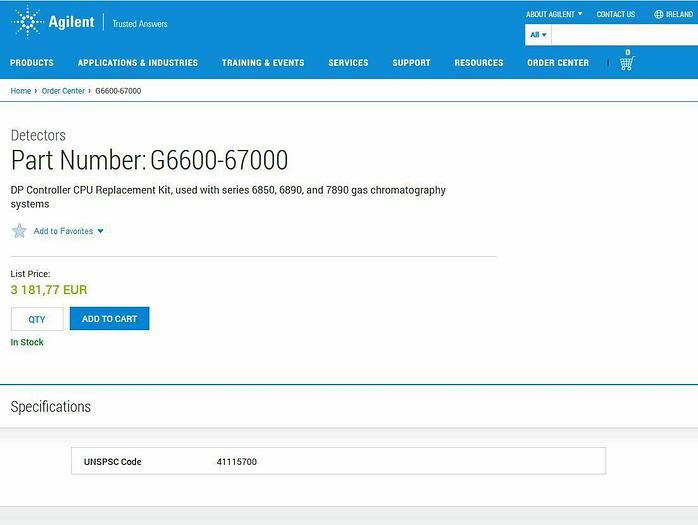
Task: Open the shopping cart icon
Action: coord(626,63)
